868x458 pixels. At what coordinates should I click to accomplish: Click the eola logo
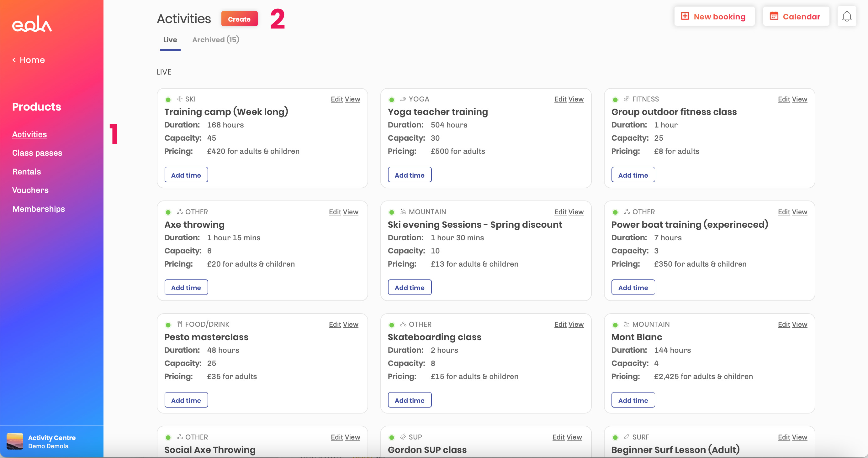(32, 24)
